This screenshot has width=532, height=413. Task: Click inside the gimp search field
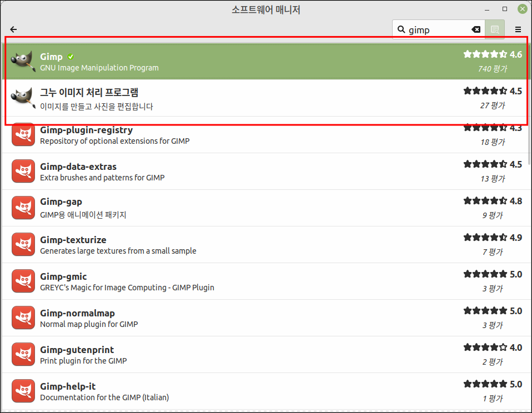click(439, 29)
